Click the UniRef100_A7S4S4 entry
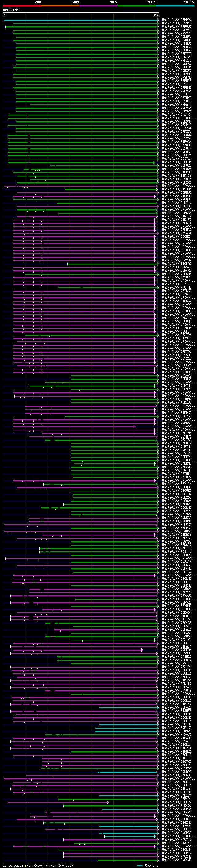197x868 pixels. (x=177, y=233)
